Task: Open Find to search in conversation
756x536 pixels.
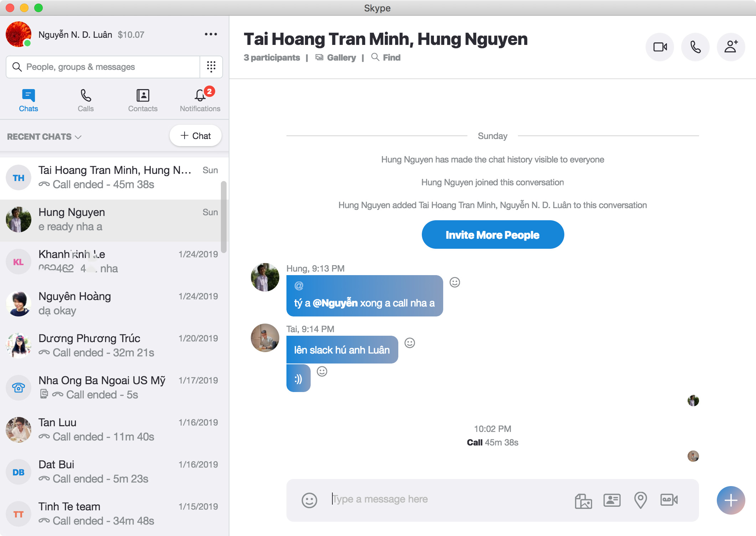Action: coord(386,57)
